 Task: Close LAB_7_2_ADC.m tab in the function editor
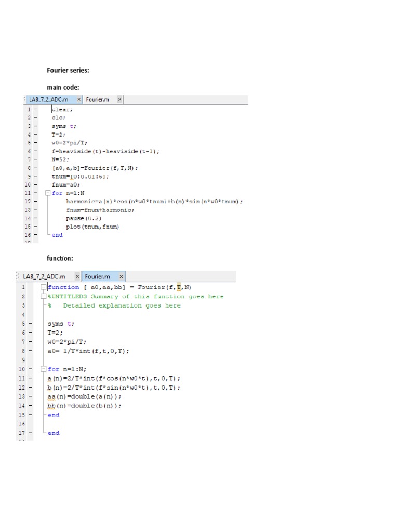pyautogui.click(x=77, y=276)
